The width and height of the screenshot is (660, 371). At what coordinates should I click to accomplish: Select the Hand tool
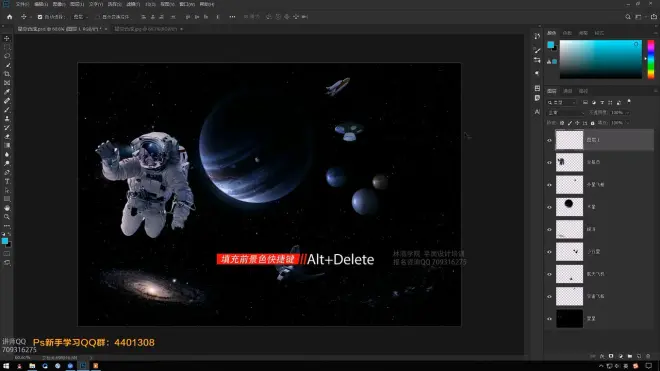(x=7, y=208)
